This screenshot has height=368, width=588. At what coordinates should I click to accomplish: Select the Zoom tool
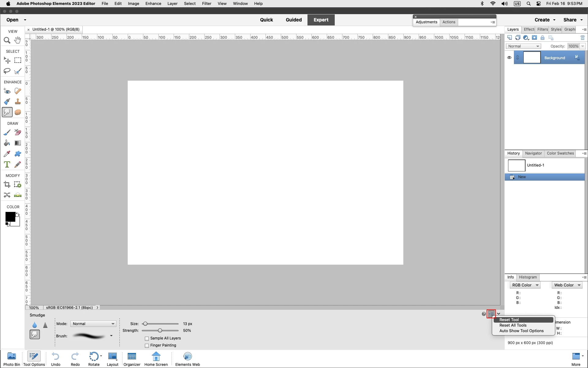[7, 40]
